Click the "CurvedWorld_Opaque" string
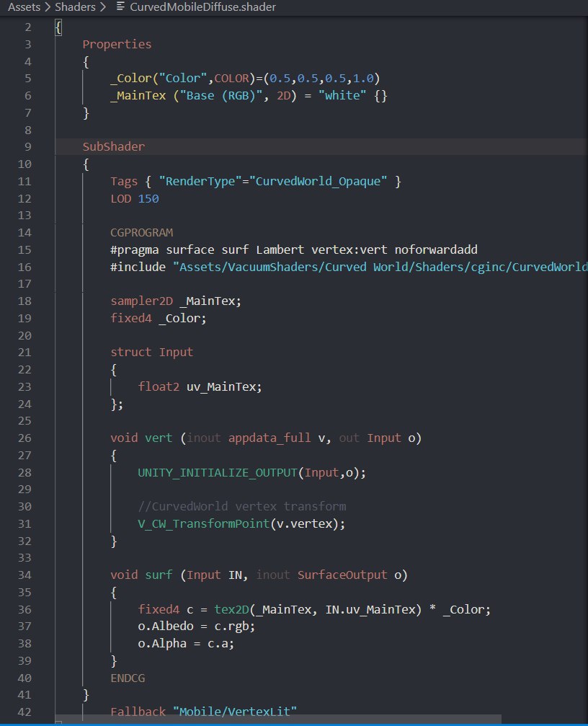Image resolution: width=588 pixels, height=726 pixels. coord(318,181)
